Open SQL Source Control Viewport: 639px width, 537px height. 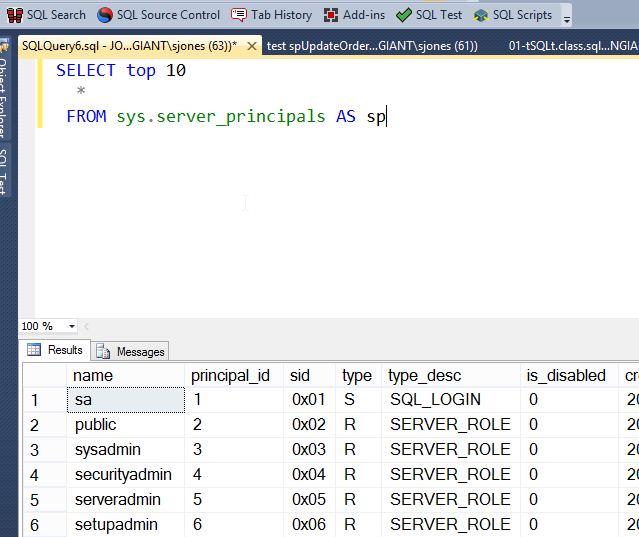(158, 15)
